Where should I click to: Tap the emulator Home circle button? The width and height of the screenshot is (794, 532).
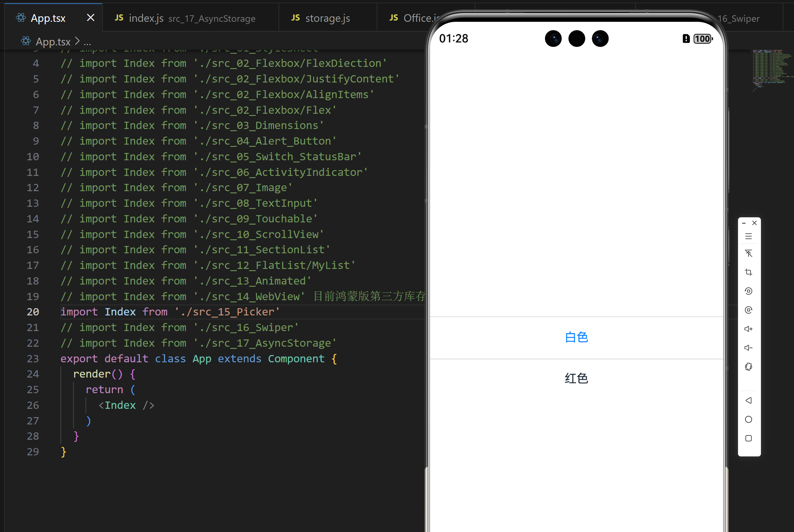point(748,419)
